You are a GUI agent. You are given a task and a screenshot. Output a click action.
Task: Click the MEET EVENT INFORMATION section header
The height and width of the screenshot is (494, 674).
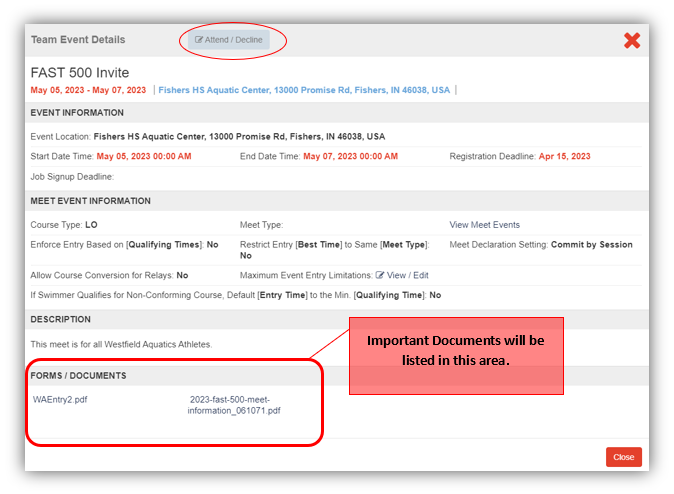click(x=91, y=201)
